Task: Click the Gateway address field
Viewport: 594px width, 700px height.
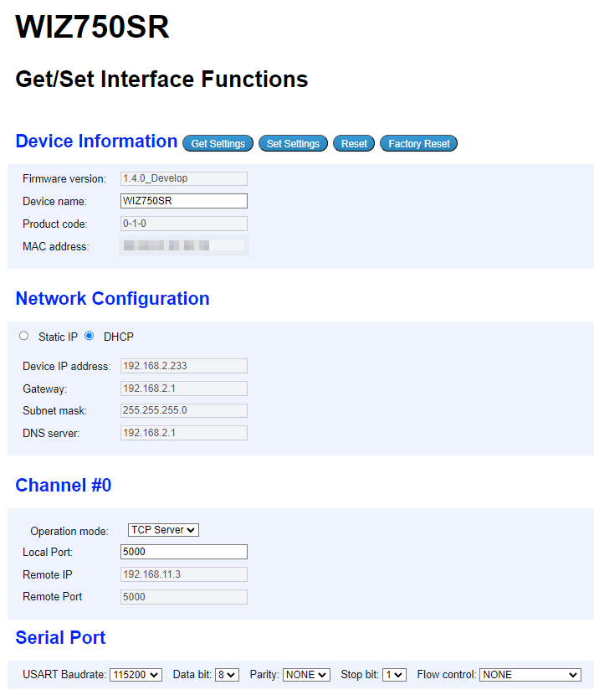Action: click(183, 388)
